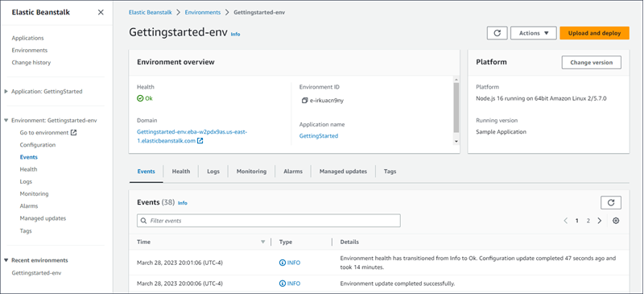The width and height of the screenshot is (644, 294).
Task: Click Change version button
Action: pos(592,63)
